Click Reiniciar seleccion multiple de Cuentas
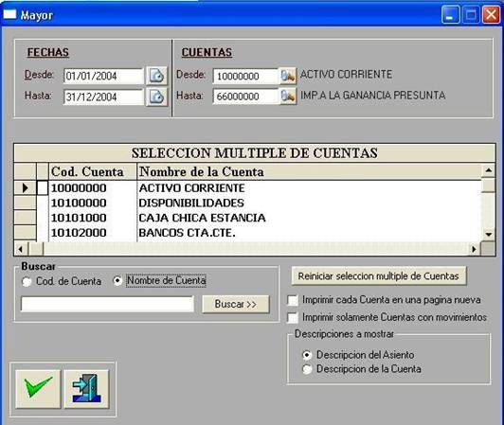The image size is (504, 425). point(379,276)
